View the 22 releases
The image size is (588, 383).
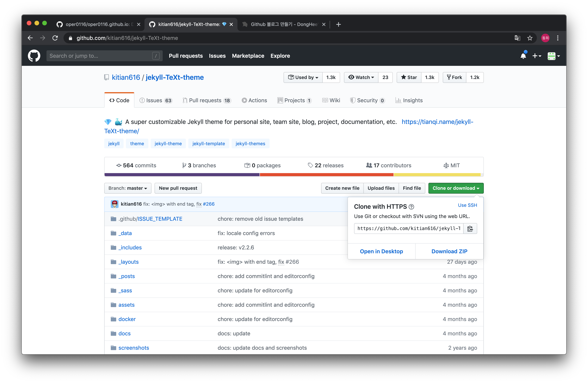326,166
